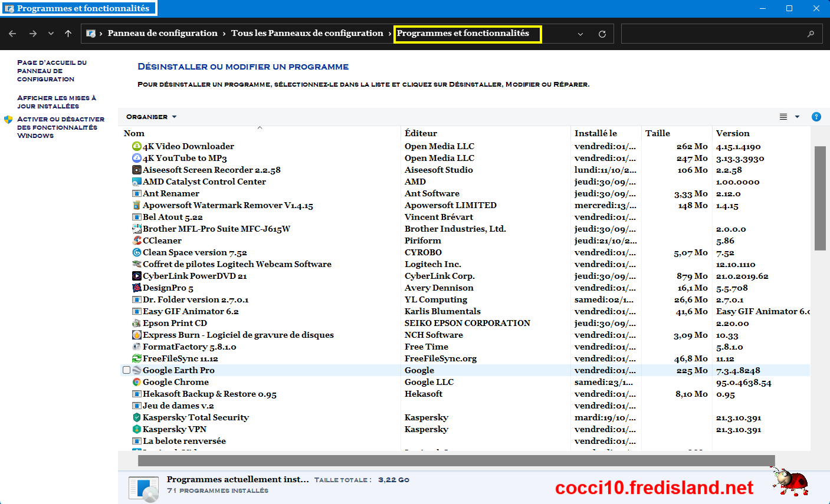Click the search programs field
830x504 pixels.
tap(721, 34)
